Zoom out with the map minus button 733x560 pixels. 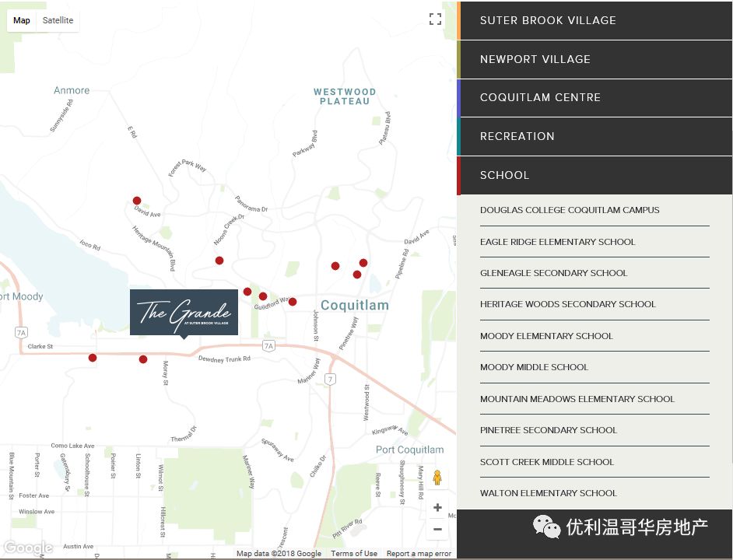click(437, 529)
